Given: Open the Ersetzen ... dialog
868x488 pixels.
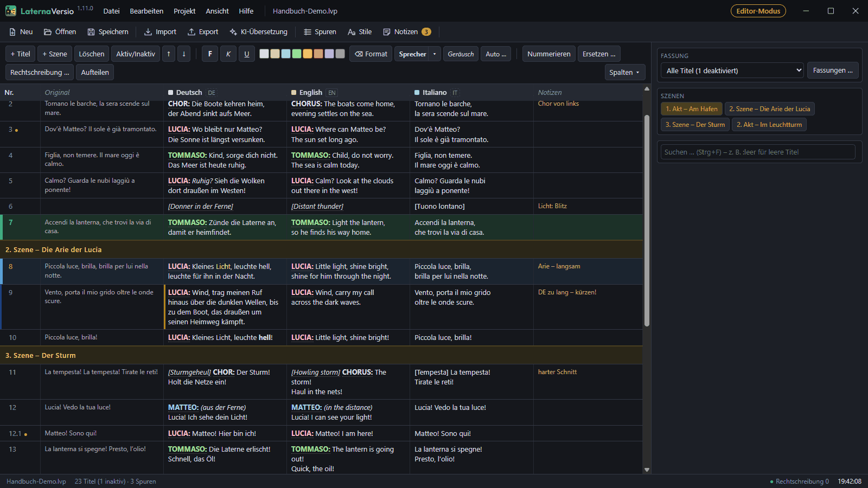Looking at the screenshot, I should click(599, 54).
